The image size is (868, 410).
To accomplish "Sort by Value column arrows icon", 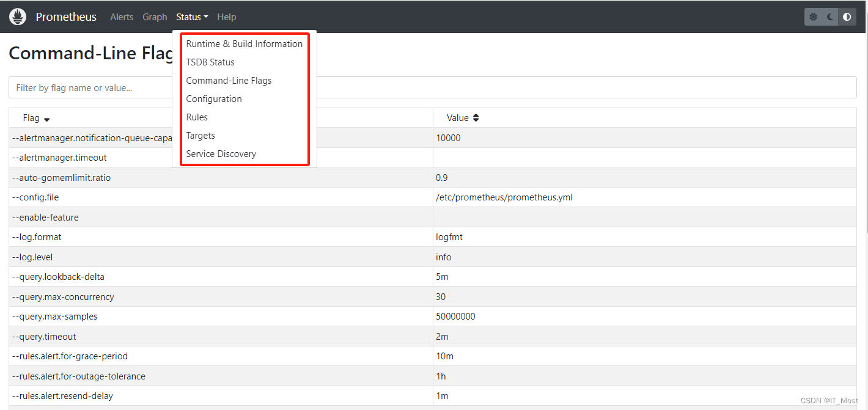I will tap(476, 118).
